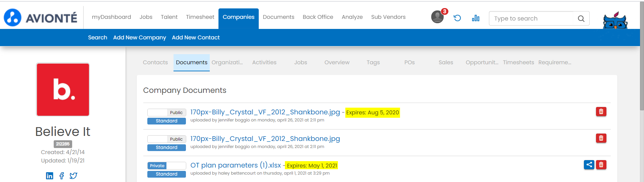Toggle Public switch on first document
This screenshot has width=644, height=182.
pyautogui.click(x=166, y=112)
